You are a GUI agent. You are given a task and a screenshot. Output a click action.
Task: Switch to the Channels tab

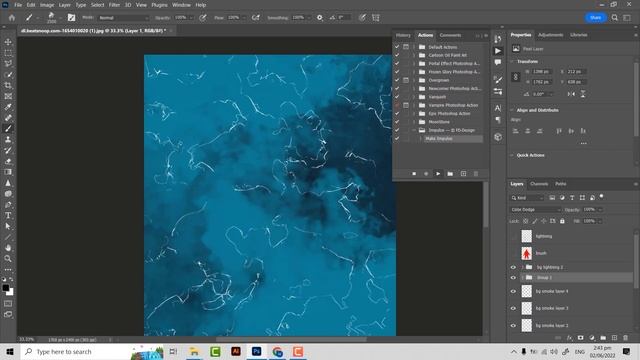pos(539,184)
